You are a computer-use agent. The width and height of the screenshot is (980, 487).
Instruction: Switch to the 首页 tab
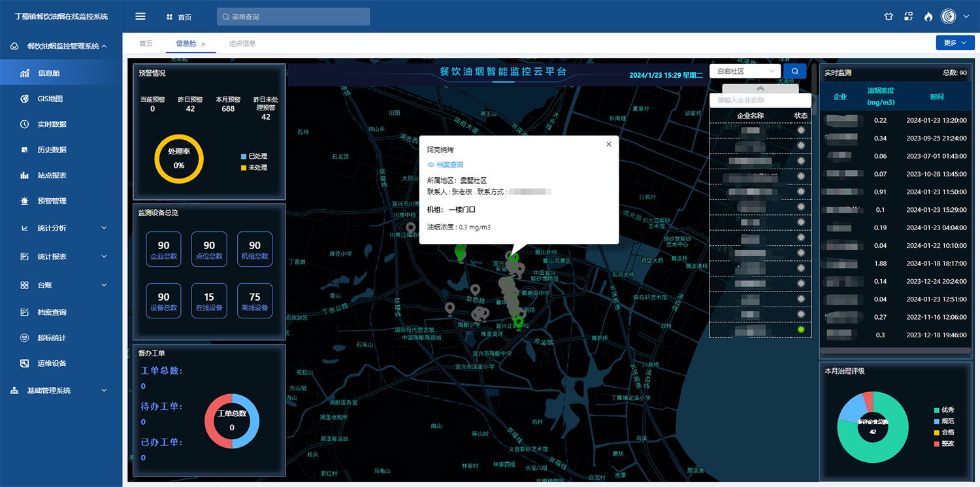coord(146,44)
